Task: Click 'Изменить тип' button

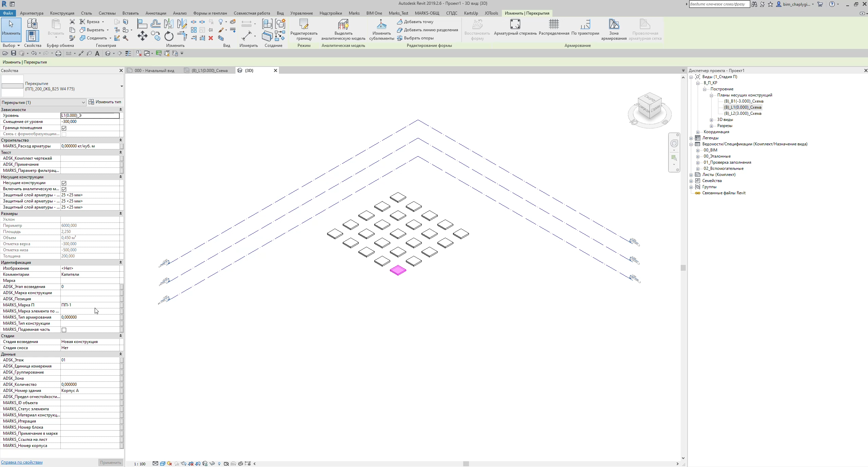Action: (105, 102)
